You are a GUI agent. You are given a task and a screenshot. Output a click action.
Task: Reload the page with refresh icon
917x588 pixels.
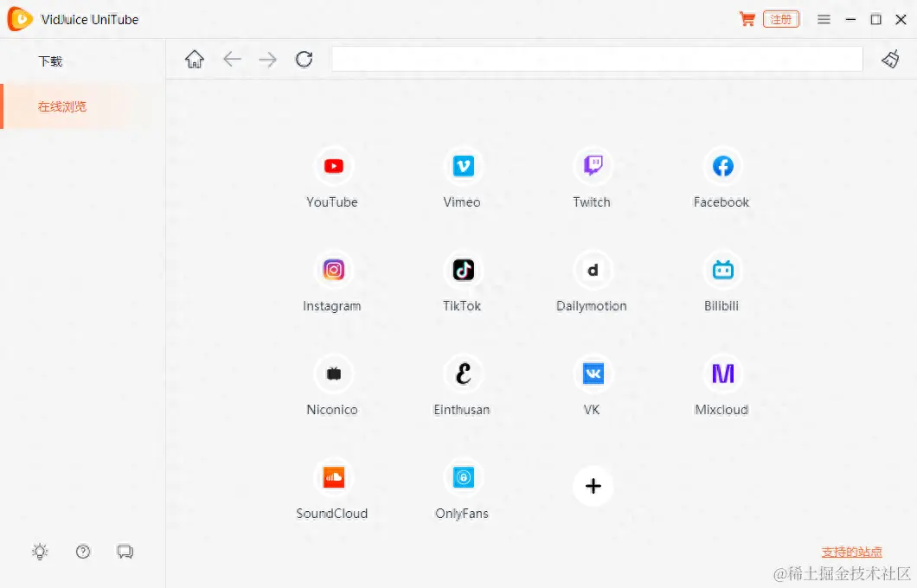coord(305,59)
